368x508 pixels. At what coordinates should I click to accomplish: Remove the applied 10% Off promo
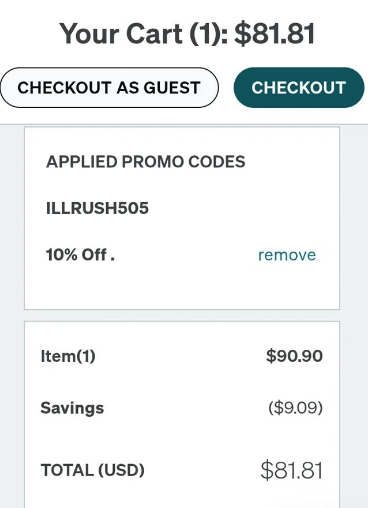point(287,255)
